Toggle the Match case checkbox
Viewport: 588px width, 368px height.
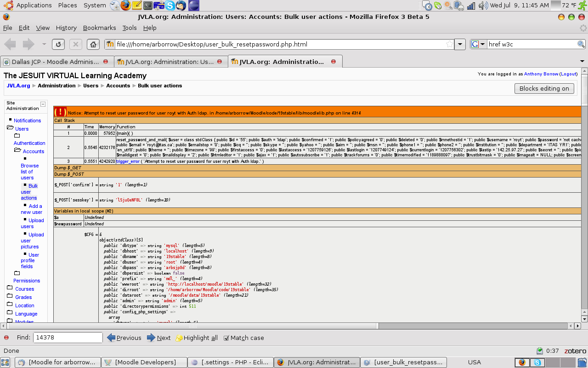coord(226,338)
